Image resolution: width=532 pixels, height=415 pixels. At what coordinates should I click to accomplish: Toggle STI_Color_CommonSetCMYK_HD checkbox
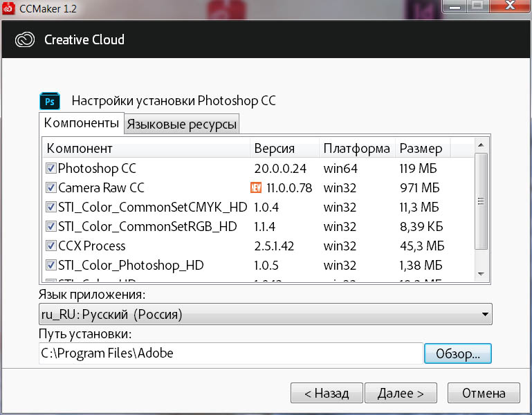[x=51, y=207]
